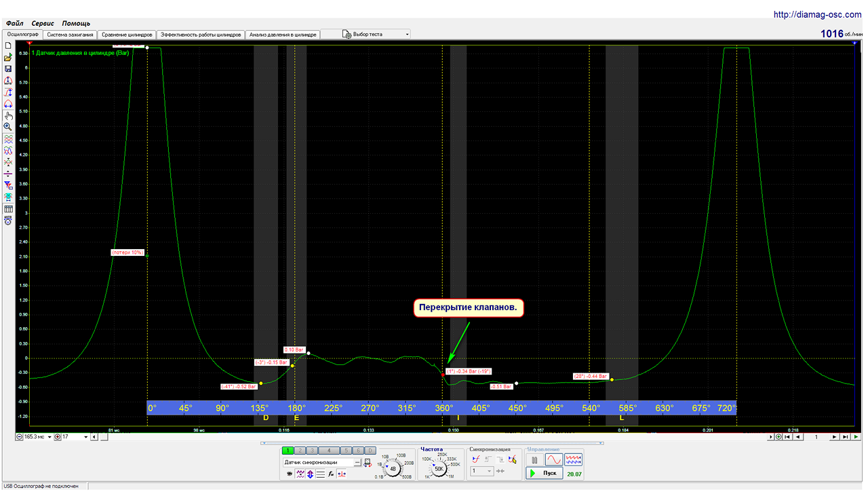Select the red curve vertical-stretch tool
Image resolution: width=868 pixels, height=492 pixels.
coord(7,92)
